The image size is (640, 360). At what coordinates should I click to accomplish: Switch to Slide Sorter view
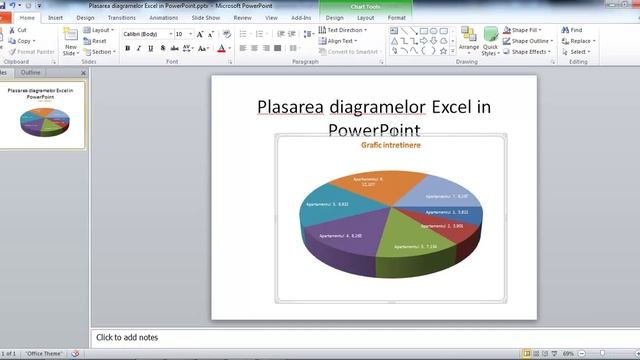click(x=536, y=353)
